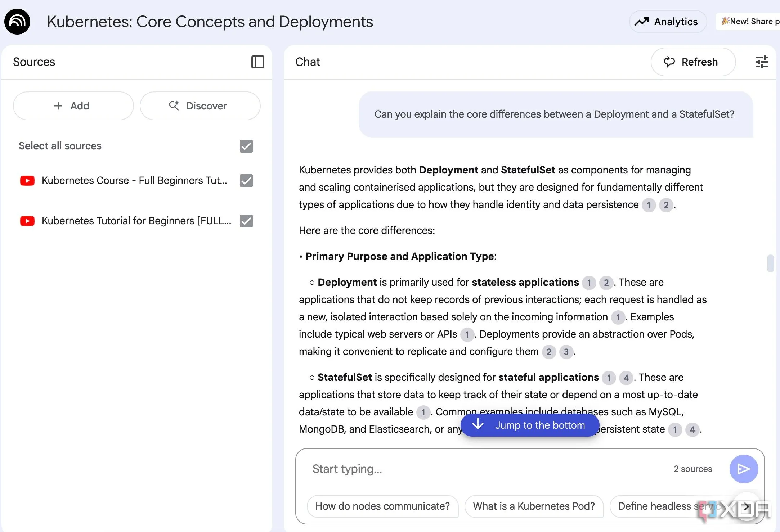Viewport: 780px width, 532px height.
Task: Click citation 4 after persistent state
Action: [692, 430]
